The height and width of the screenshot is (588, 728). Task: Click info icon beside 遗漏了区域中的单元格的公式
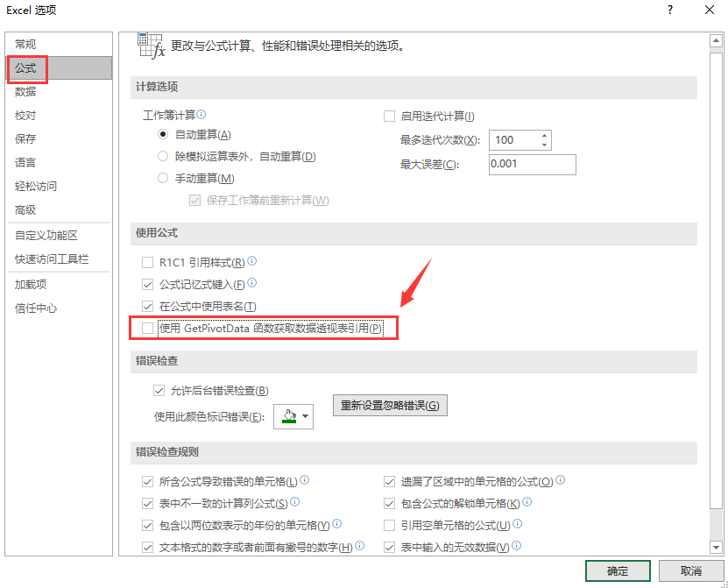[561, 480]
